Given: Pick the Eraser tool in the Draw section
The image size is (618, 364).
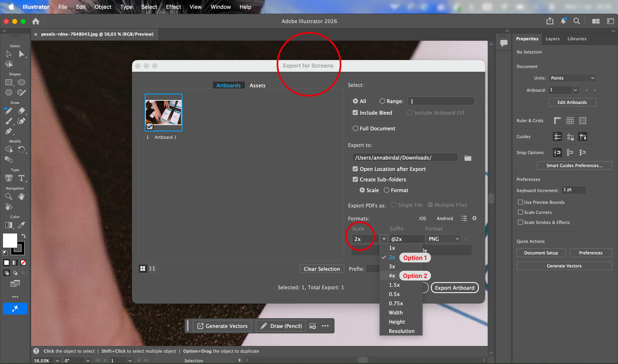Looking at the screenshot, I should point(21,111).
